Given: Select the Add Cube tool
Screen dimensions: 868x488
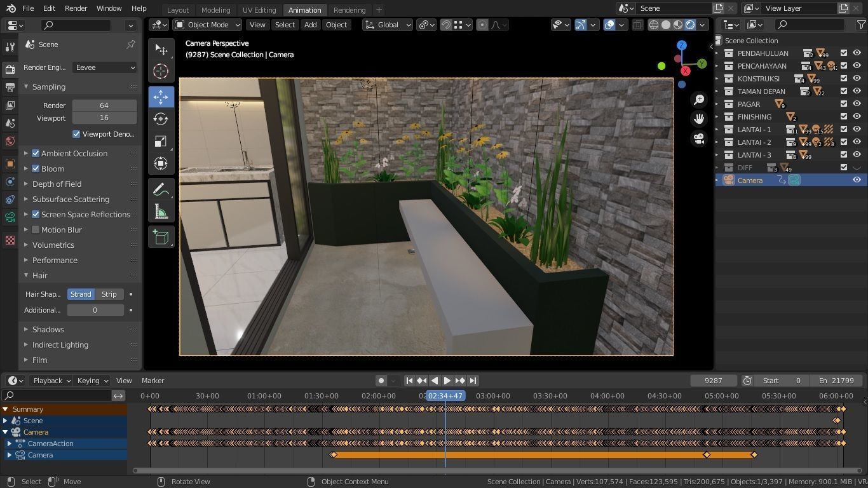Looking at the screenshot, I should click(x=161, y=238).
